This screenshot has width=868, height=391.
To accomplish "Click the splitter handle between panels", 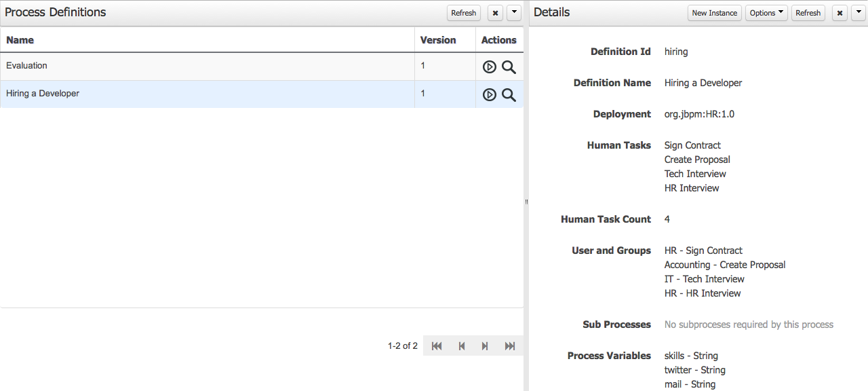I will [526, 202].
